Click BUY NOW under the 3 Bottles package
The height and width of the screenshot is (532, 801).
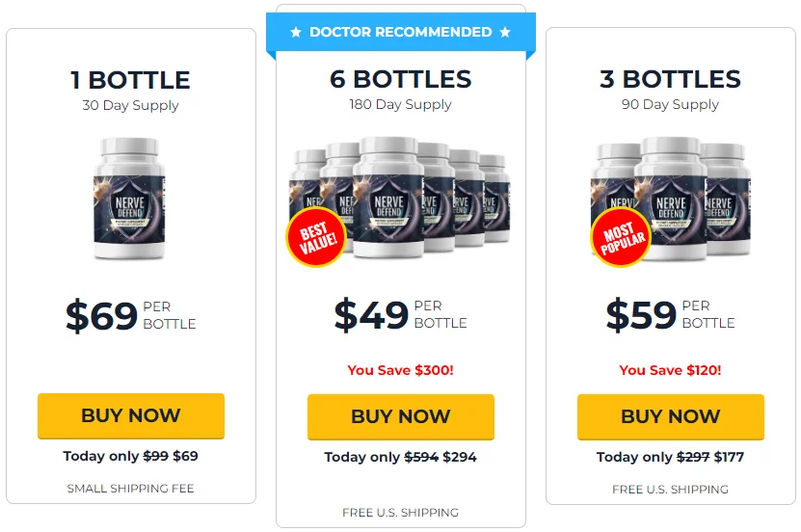(670, 416)
